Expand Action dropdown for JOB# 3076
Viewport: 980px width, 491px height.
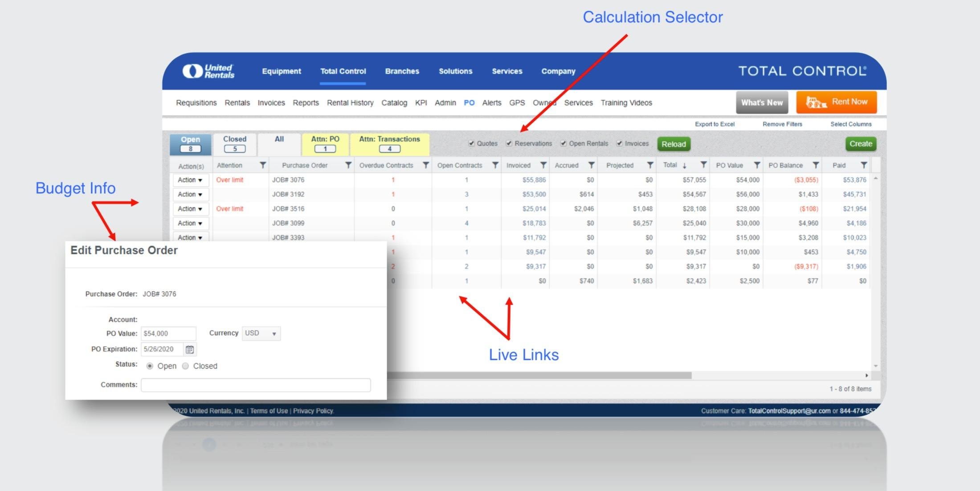190,180
